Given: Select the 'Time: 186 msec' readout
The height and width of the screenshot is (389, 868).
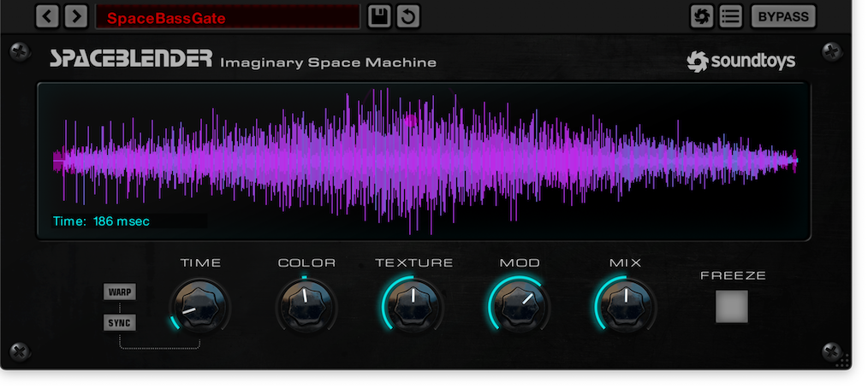Looking at the screenshot, I should click(101, 221).
